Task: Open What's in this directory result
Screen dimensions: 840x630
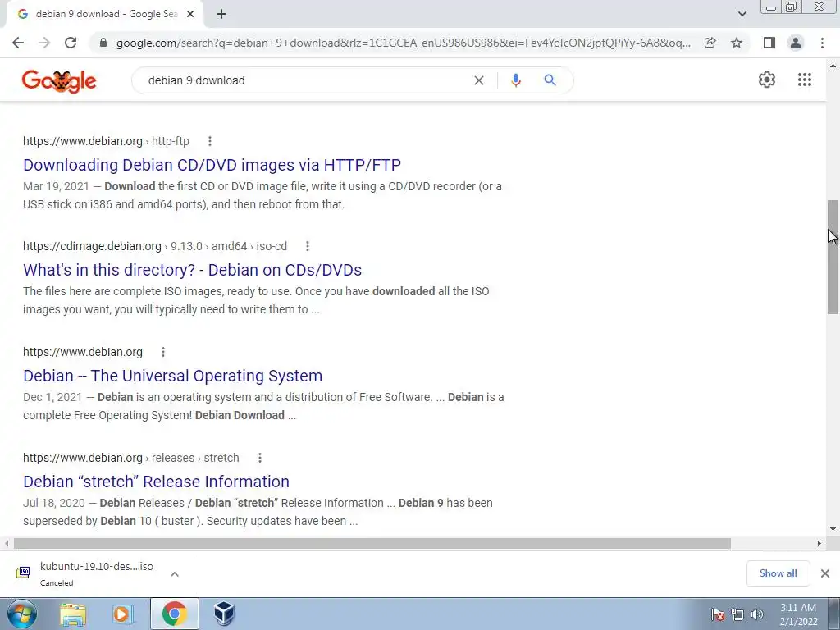Action: pyautogui.click(x=192, y=270)
